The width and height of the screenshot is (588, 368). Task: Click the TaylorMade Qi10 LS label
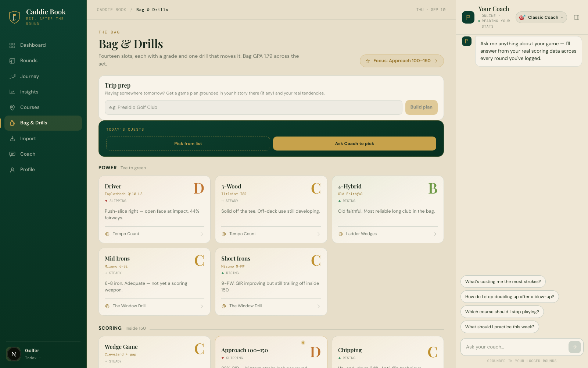123,194
